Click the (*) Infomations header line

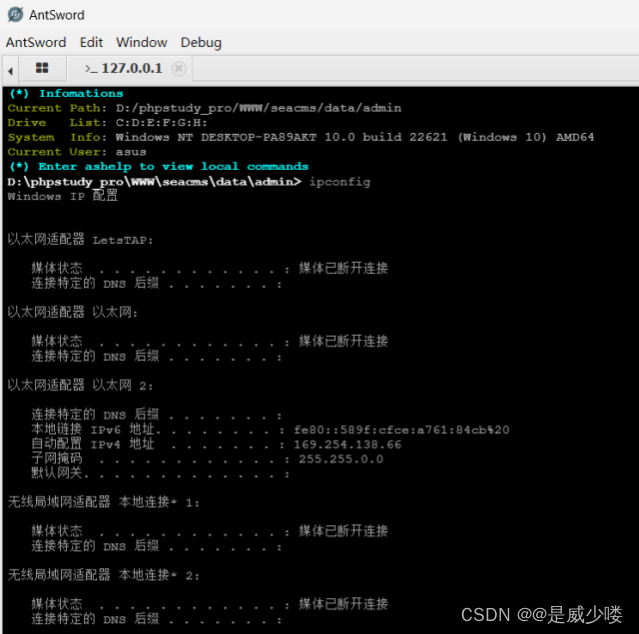tap(66, 94)
